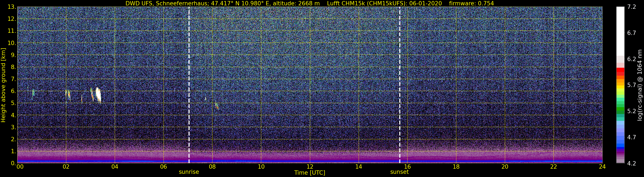The width and height of the screenshot is (644, 177).
Task: Click the 'Time [UTC]' axis label
Action: 309,173
